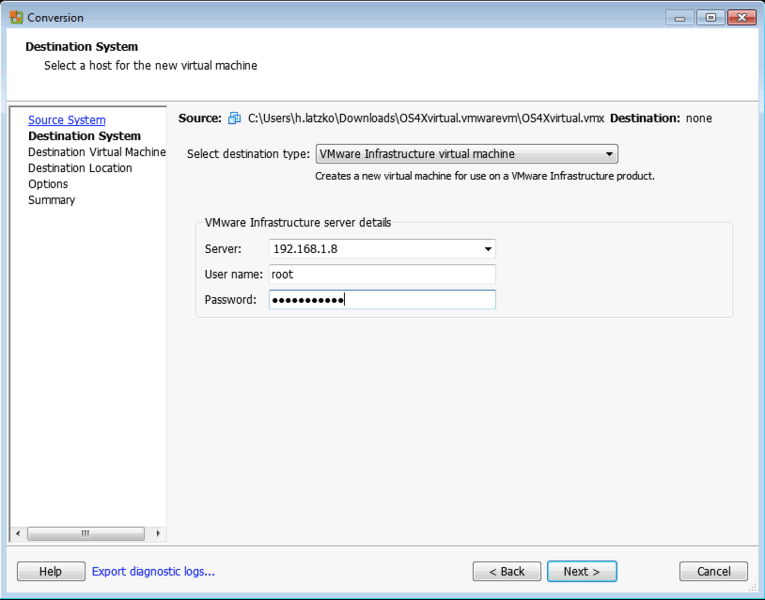
Task: Click the Conversion app icon in title bar
Action: [15, 17]
